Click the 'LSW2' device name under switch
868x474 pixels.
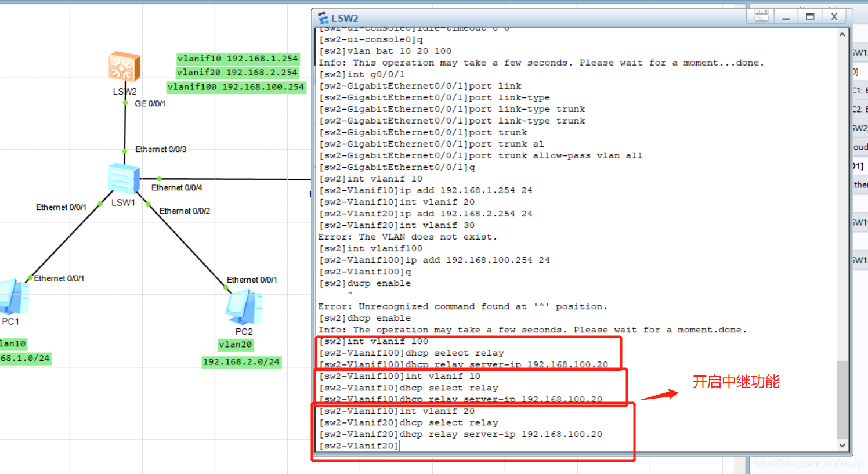tap(125, 92)
